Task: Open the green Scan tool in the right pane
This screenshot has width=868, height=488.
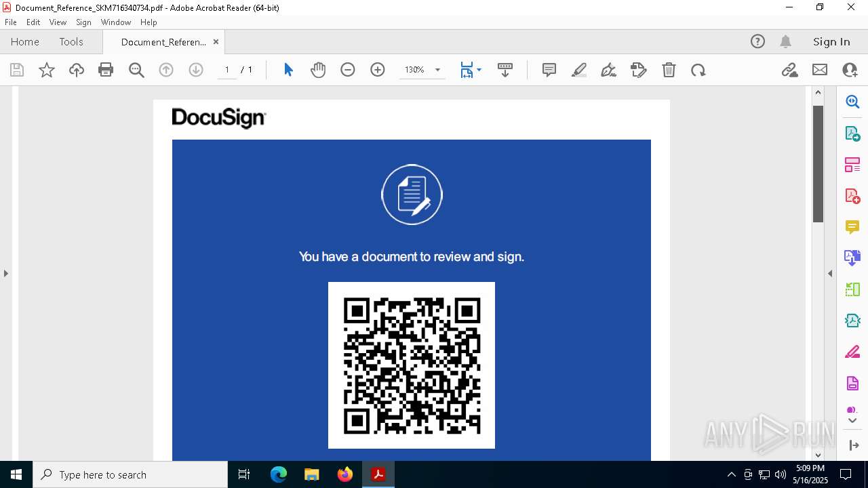Action: (x=852, y=289)
